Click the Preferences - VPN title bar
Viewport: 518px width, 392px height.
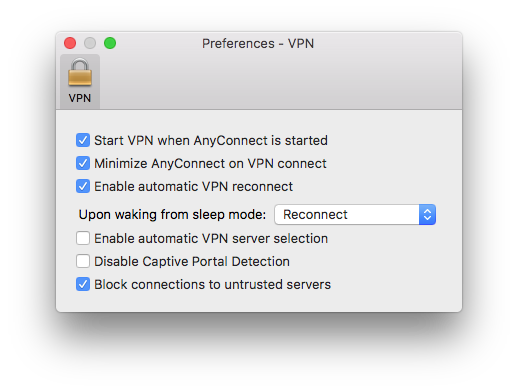(x=258, y=43)
